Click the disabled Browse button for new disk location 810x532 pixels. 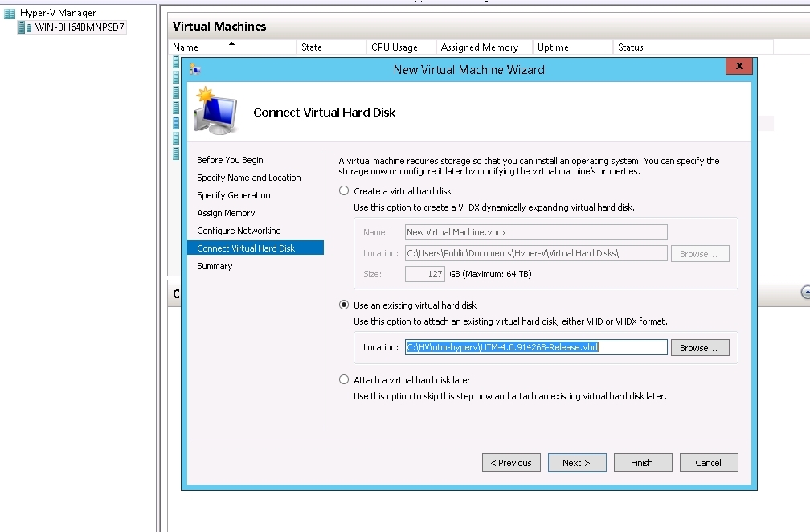(700, 254)
